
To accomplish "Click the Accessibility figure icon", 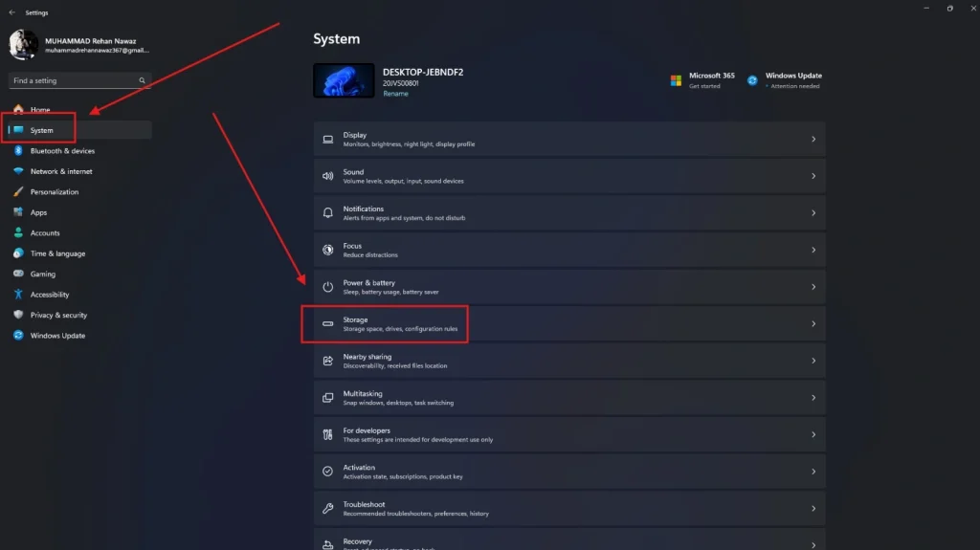I will (18, 294).
